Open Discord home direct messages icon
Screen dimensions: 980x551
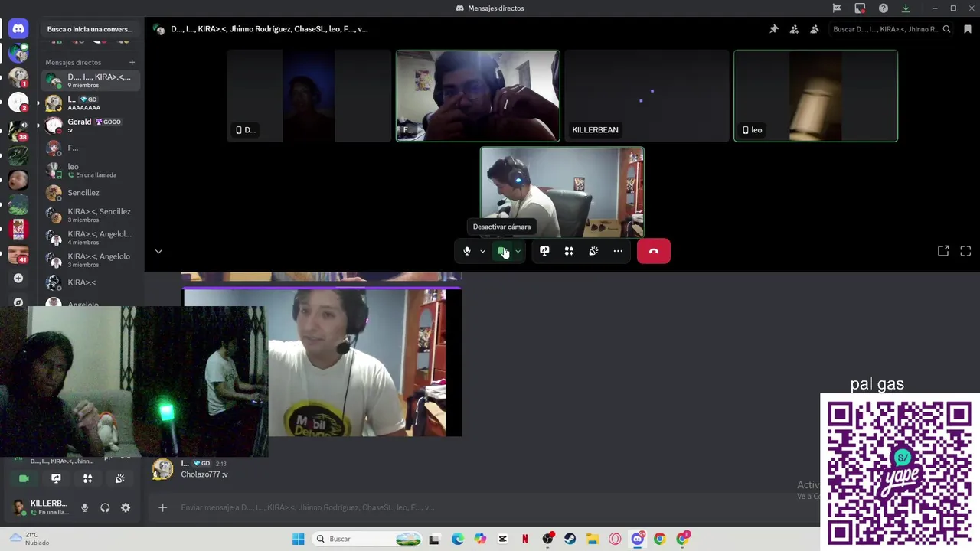[x=18, y=28]
